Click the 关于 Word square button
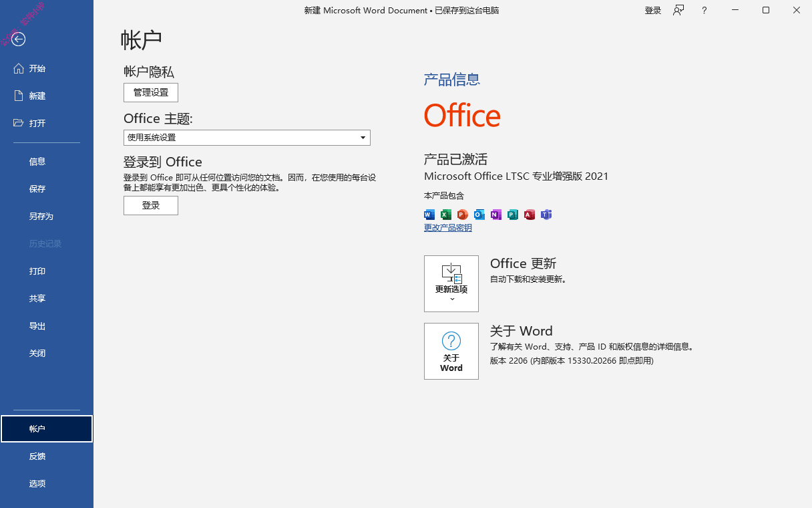This screenshot has height=508, width=812. [x=451, y=351]
